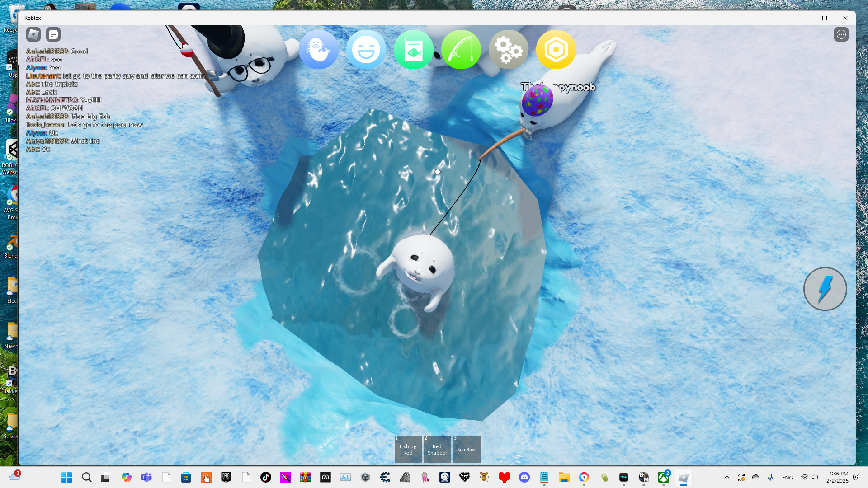Viewport: 868px width, 488px height.
Task: Open the Roblox main menu icon
Action: point(33,34)
